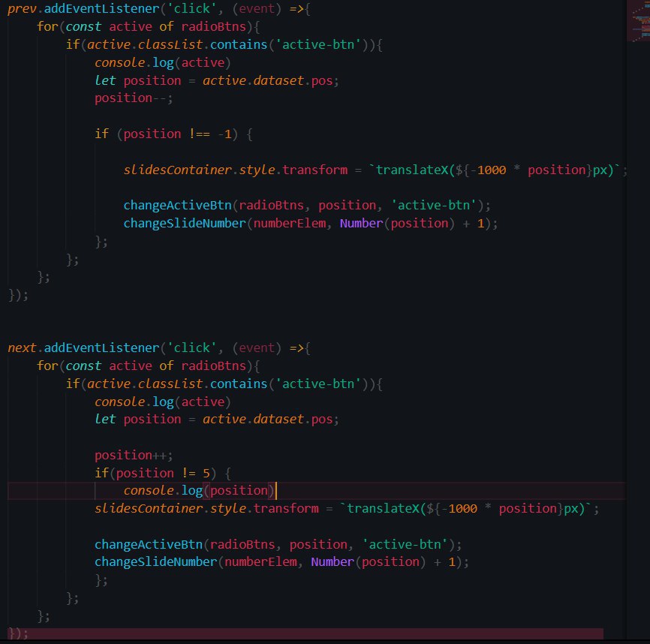Click 'changeSlideNumber' call in the prev handler
This screenshot has height=644, width=650.
pyautogui.click(x=185, y=224)
